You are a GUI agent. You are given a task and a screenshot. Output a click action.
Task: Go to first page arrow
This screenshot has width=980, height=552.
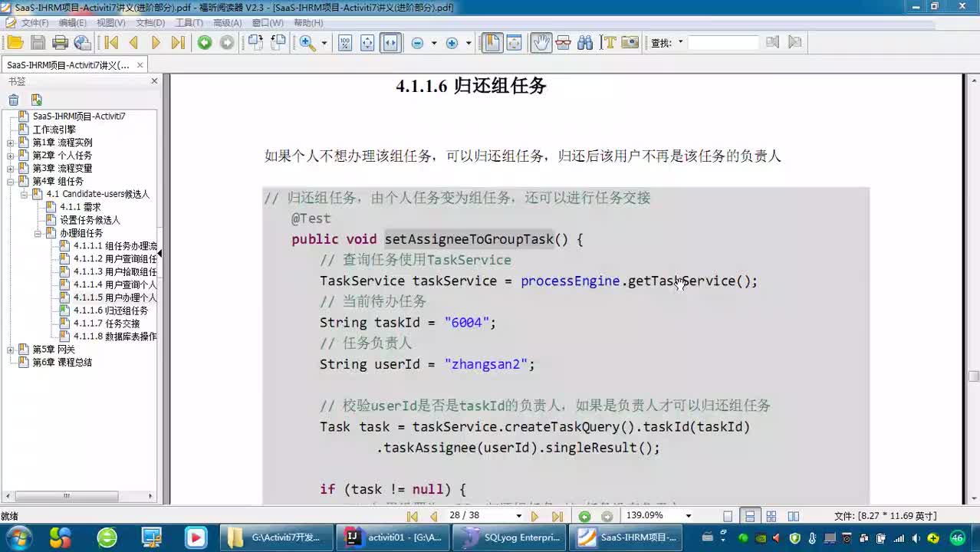111,43
